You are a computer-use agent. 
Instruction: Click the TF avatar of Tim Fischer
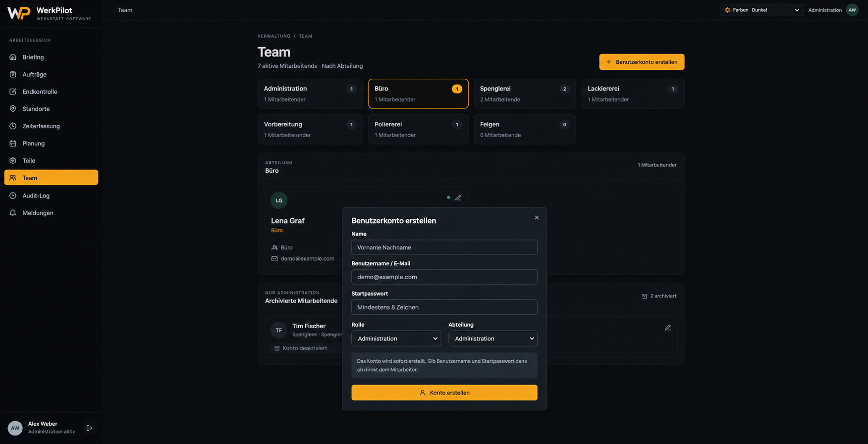pos(279,330)
